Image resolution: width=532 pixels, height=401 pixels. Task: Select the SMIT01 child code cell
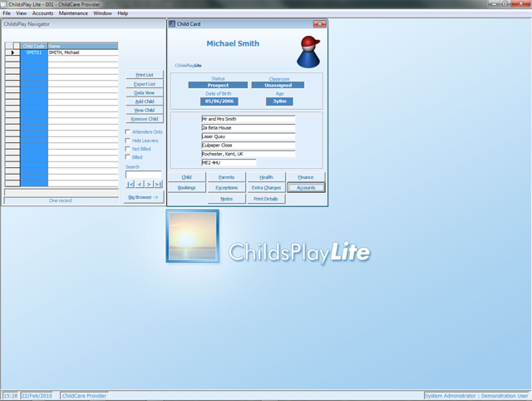pyautogui.click(x=34, y=52)
